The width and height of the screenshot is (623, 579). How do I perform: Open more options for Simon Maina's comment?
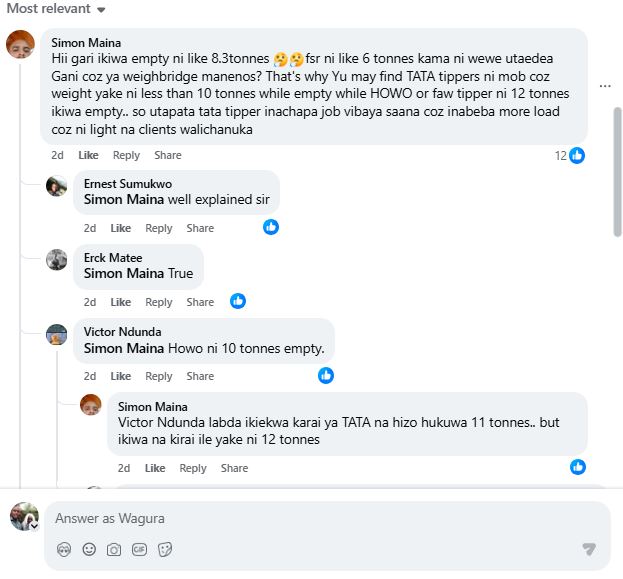point(604,87)
